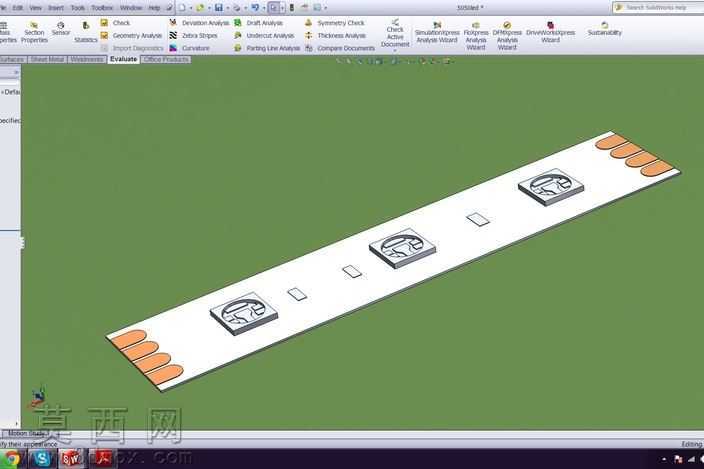Open Thickness Analysis
The width and height of the screenshot is (704, 469).
point(335,35)
